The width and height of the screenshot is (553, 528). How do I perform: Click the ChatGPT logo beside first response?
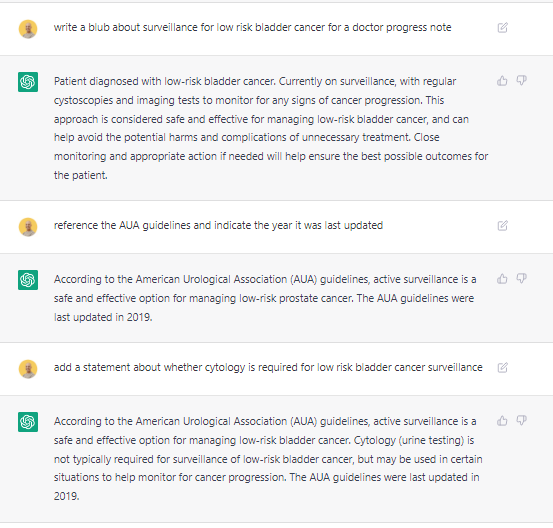point(28,82)
